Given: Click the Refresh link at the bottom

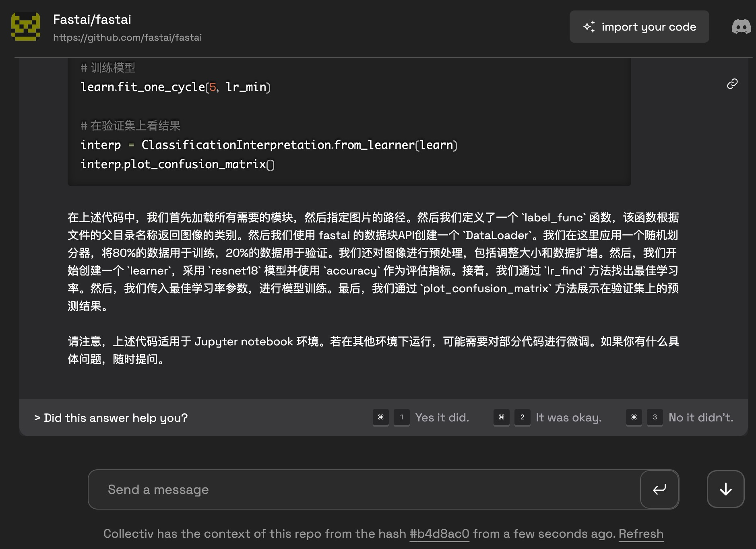Looking at the screenshot, I should 641,533.
